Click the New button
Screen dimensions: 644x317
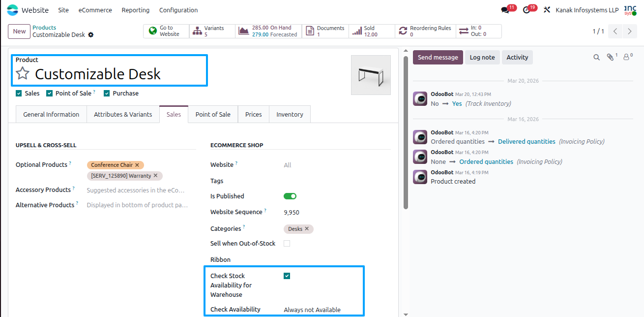point(19,32)
